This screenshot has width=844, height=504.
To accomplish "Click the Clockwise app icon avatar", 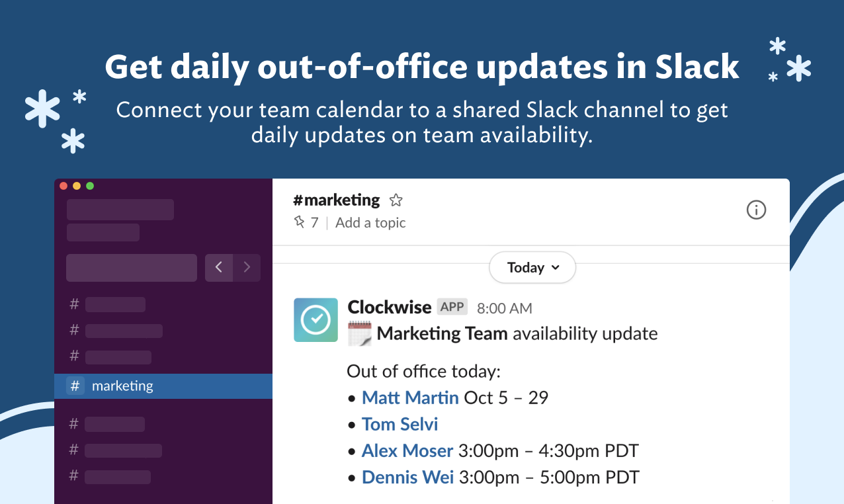I will [316, 320].
